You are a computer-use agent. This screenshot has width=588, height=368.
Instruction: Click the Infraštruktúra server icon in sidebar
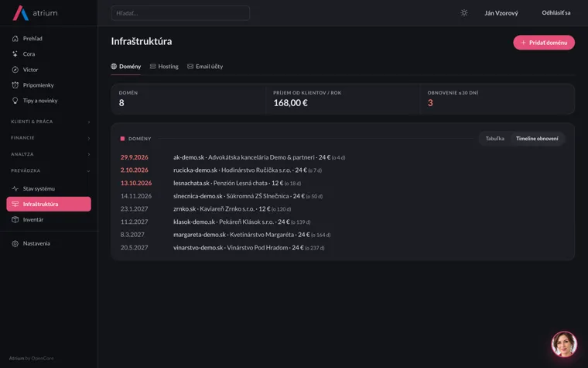(x=15, y=204)
